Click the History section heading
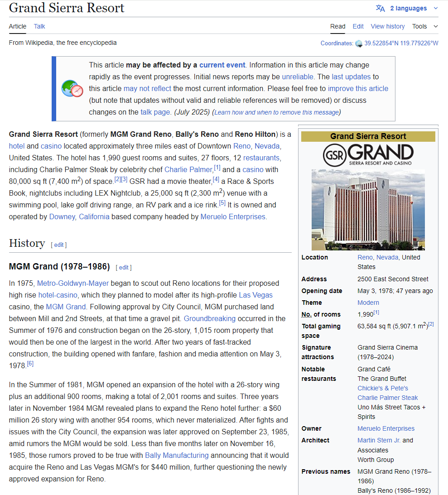This screenshot has height=495, width=448. 27,243
